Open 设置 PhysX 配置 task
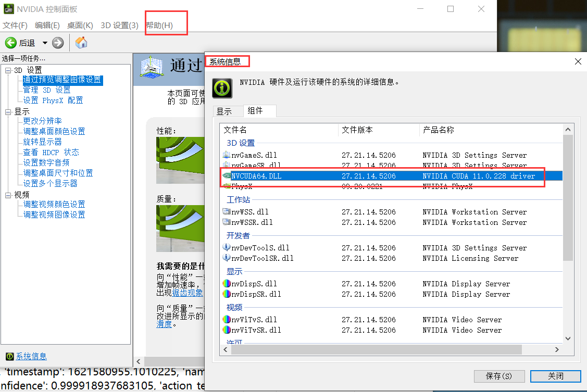Viewport: 587px width, 392px height. click(x=53, y=100)
